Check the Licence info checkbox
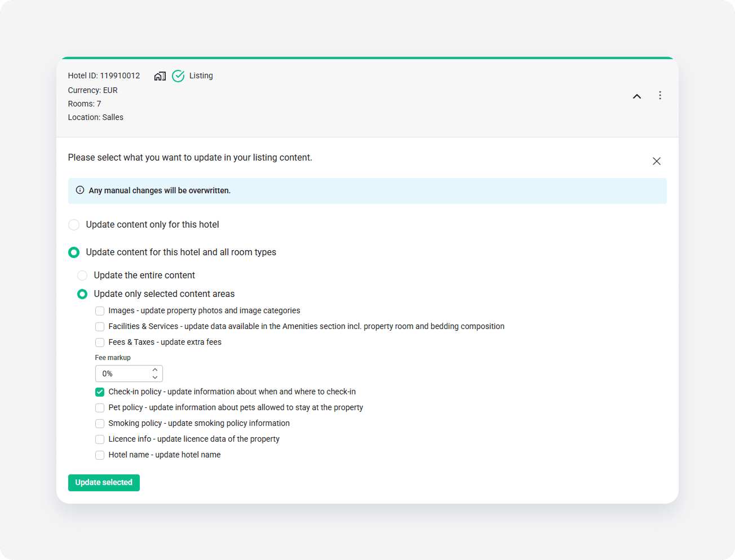This screenshot has height=560, width=735. tap(100, 439)
